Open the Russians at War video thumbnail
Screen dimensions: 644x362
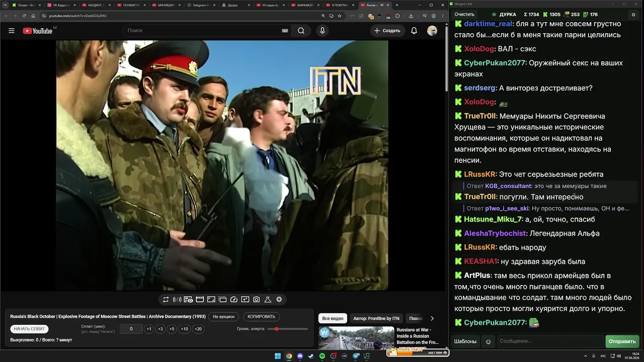356,338
